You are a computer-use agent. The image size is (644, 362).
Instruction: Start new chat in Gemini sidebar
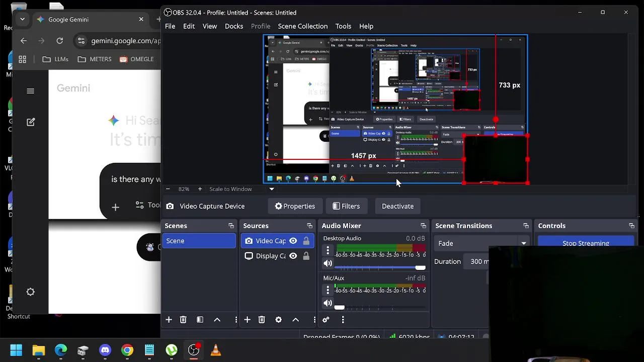tap(30, 122)
